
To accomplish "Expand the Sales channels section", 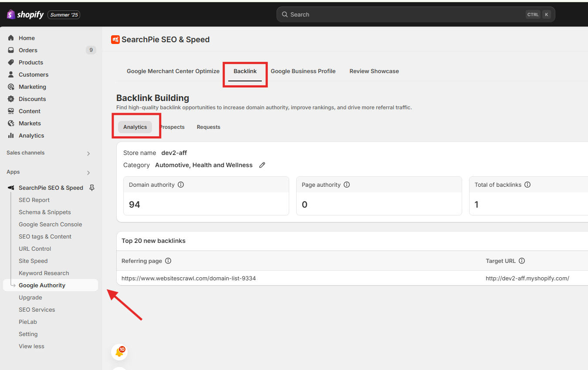I will point(88,153).
